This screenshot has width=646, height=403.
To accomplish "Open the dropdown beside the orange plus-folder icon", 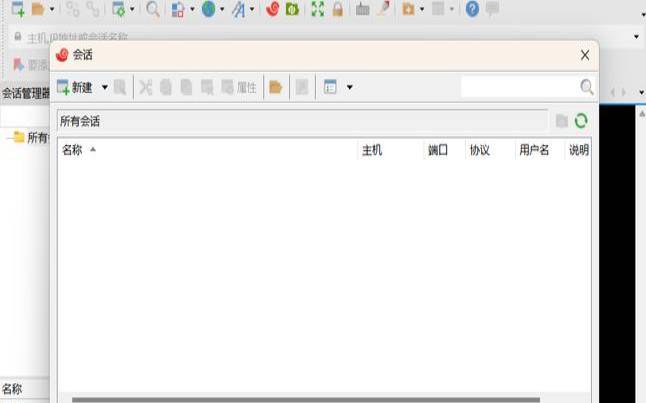I will (422, 9).
